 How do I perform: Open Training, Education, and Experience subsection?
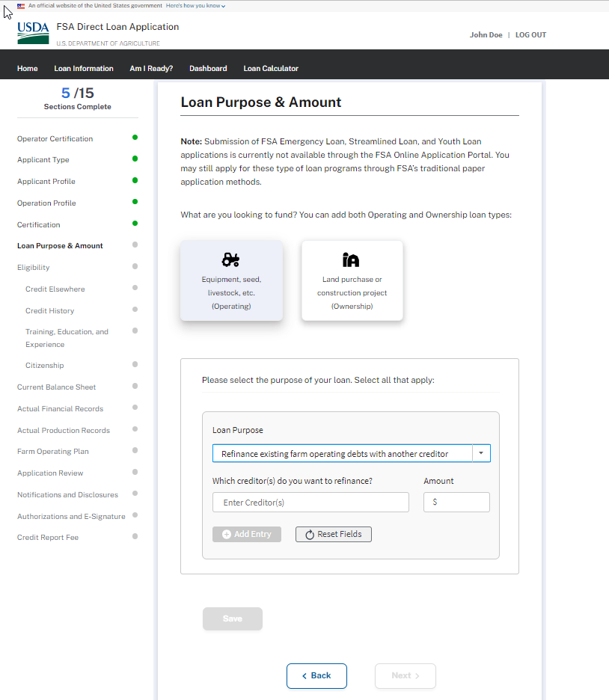click(67, 338)
